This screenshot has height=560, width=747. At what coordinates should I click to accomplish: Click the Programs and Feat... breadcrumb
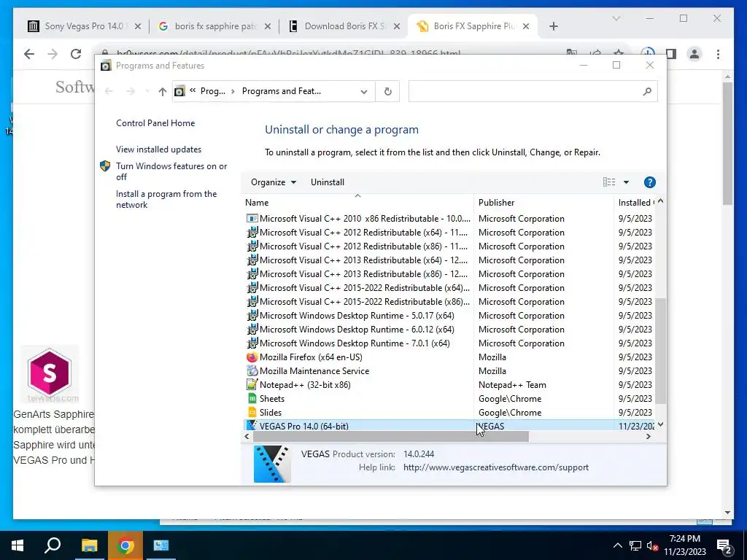point(281,91)
